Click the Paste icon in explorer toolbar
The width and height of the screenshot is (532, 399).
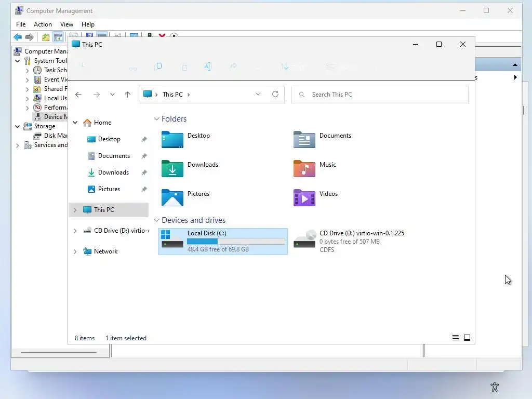coord(184,67)
